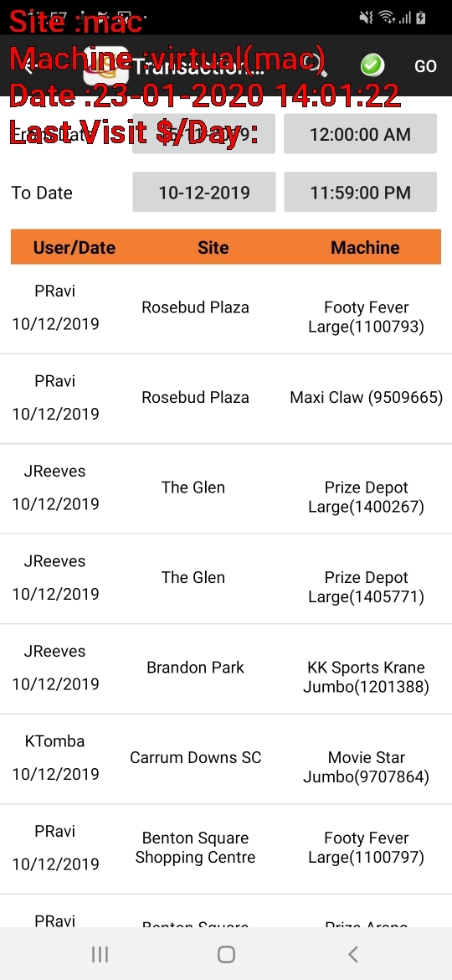Viewport: 452px width, 980px height.
Task: Tap the green checkmark icon
Action: pos(372,65)
